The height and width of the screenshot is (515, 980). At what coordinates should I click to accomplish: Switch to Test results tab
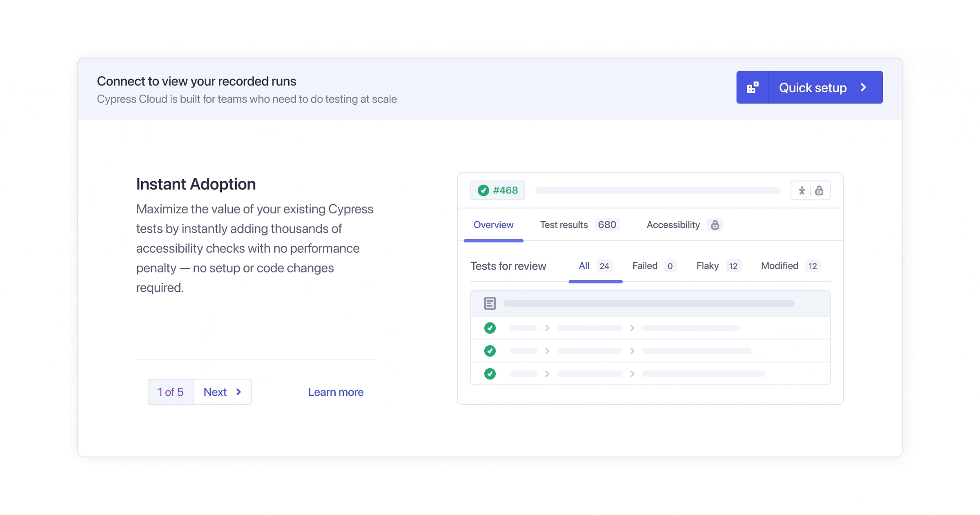pyautogui.click(x=563, y=225)
